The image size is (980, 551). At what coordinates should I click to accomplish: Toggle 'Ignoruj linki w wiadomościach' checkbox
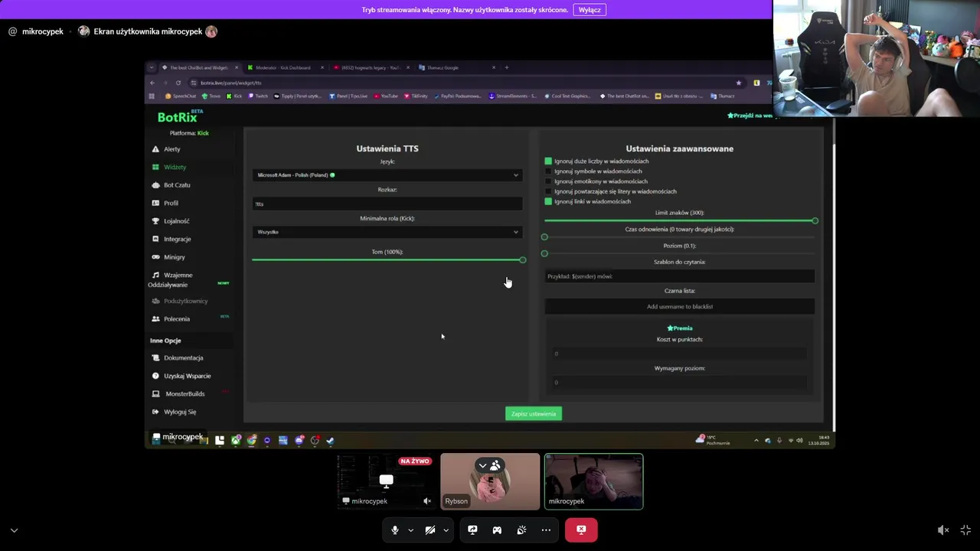tap(548, 201)
